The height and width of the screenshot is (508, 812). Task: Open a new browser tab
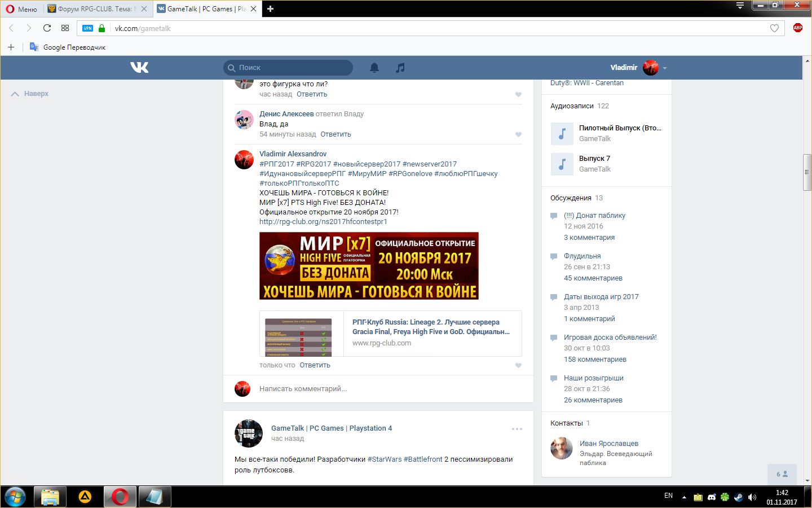click(270, 9)
